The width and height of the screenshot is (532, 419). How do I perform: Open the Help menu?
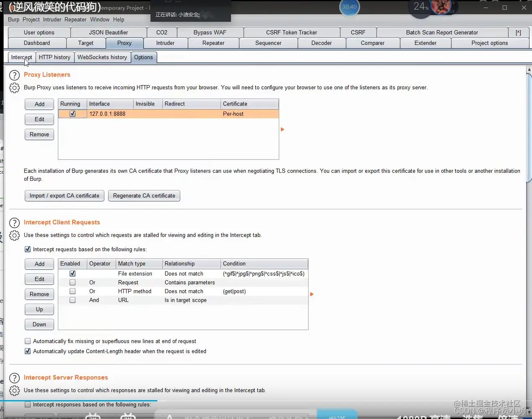[119, 19]
